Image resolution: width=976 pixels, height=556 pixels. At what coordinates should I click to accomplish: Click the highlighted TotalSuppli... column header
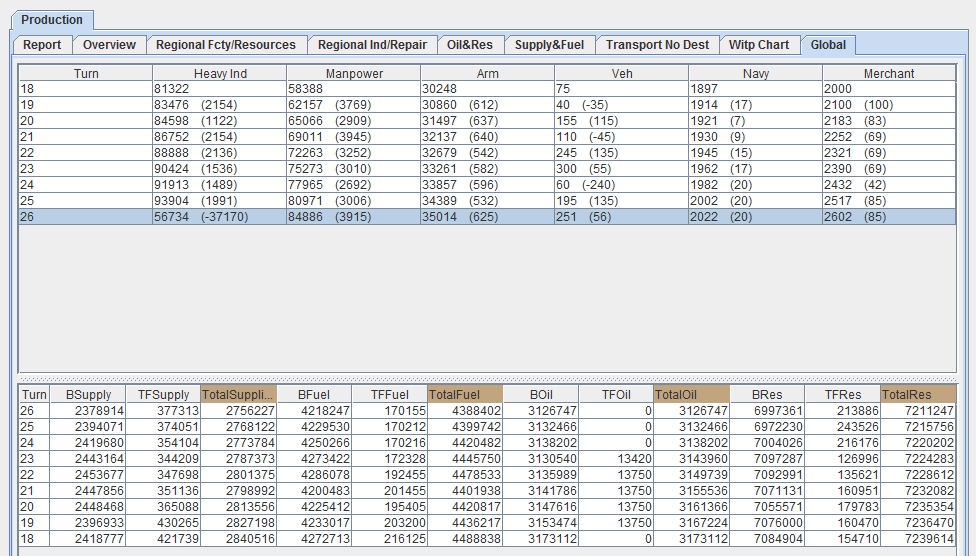tap(239, 394)
